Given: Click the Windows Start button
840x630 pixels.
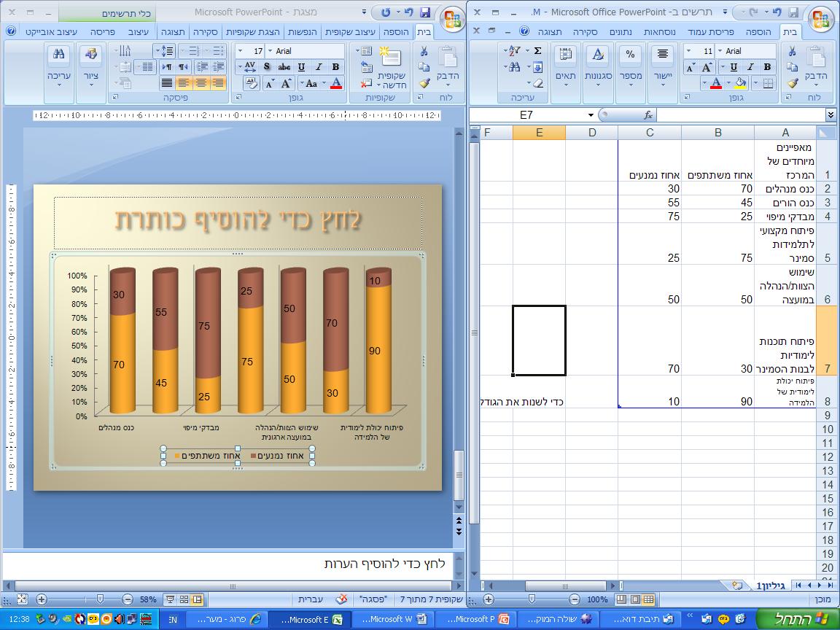Looking at the screenshot, I should pyautogui.click(x=798, y=619).
